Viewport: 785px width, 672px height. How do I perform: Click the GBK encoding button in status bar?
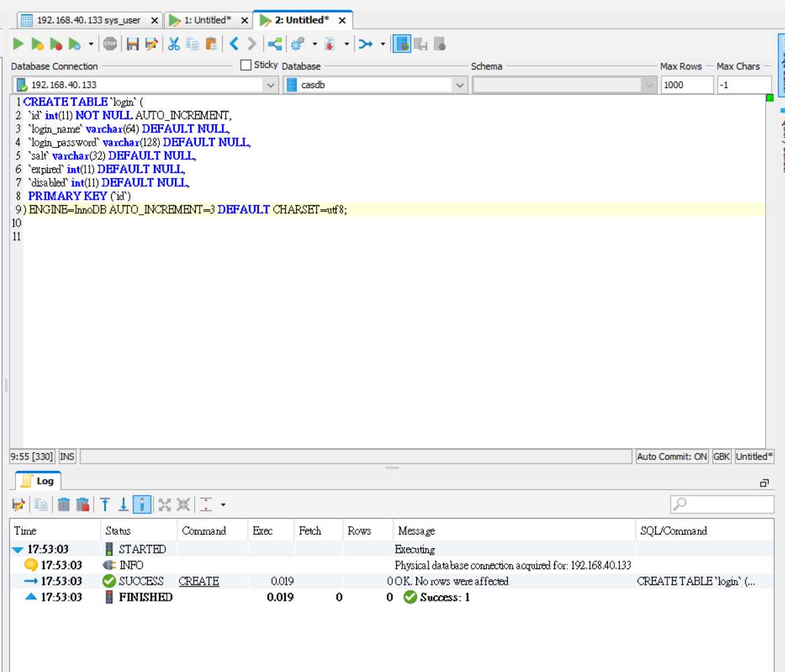722,457
